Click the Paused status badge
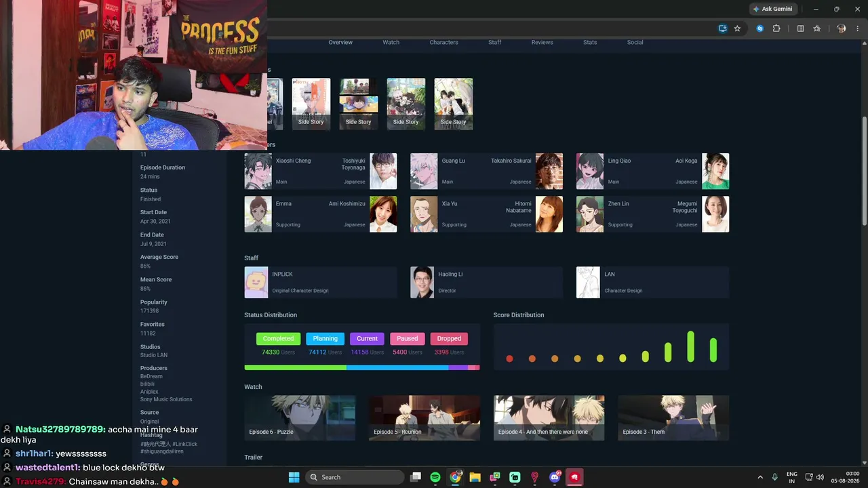 [408, 339]
